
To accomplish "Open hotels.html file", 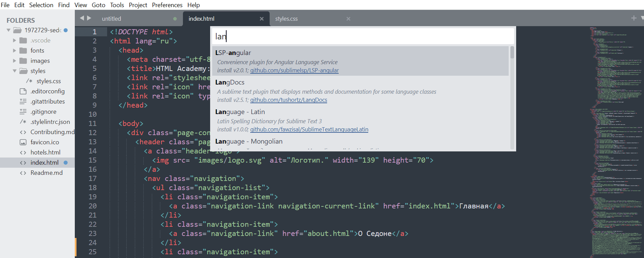I will click(46, 152).
